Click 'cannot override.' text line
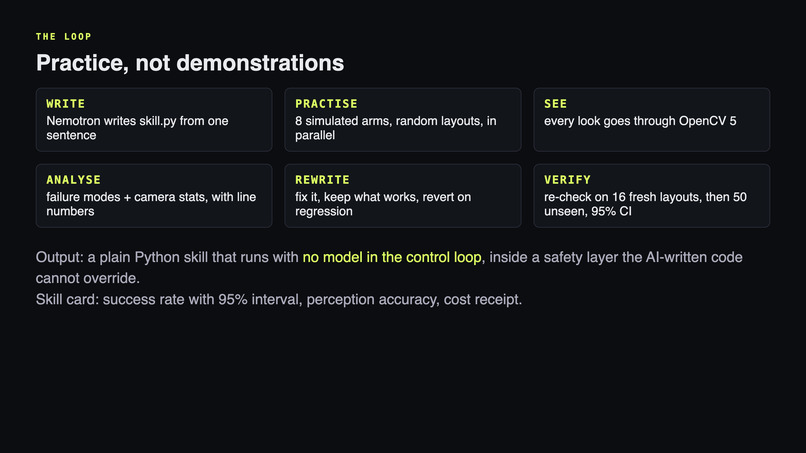 point(87,278)
